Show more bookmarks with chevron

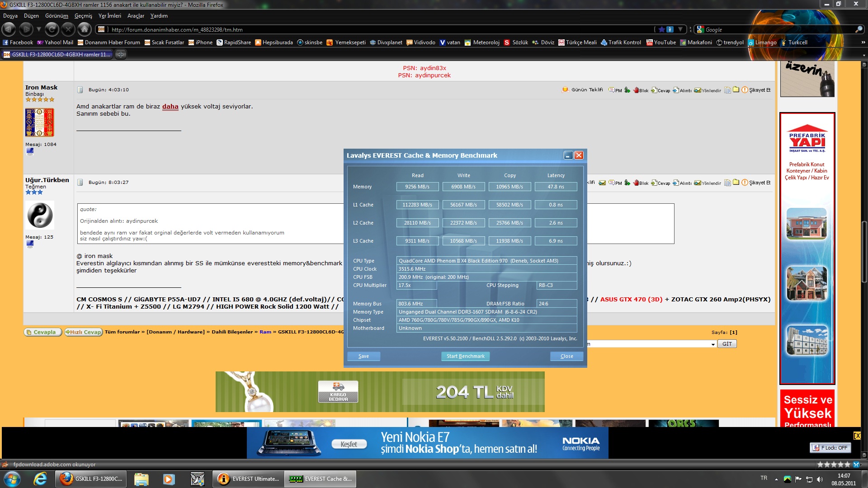[863, 42]
